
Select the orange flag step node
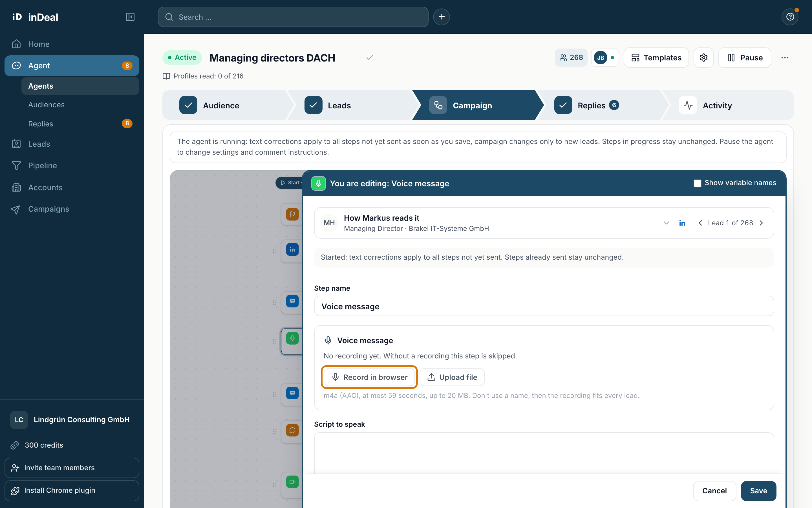point(292,214)
